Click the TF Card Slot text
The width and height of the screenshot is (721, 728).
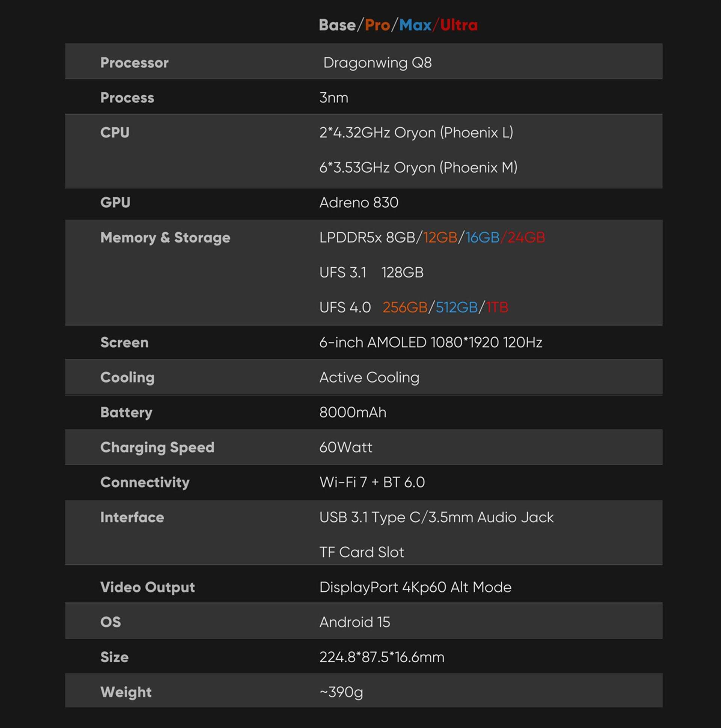362,552
